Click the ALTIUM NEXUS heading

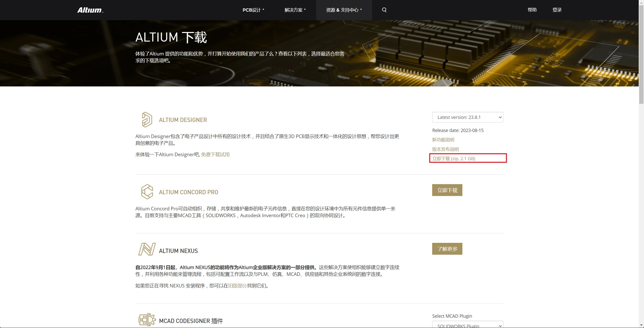point(178,251)
